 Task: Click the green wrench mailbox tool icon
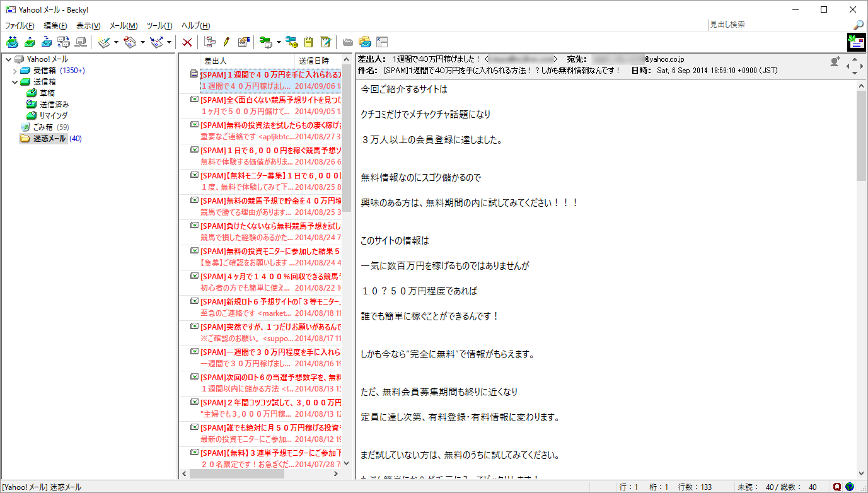266,42
